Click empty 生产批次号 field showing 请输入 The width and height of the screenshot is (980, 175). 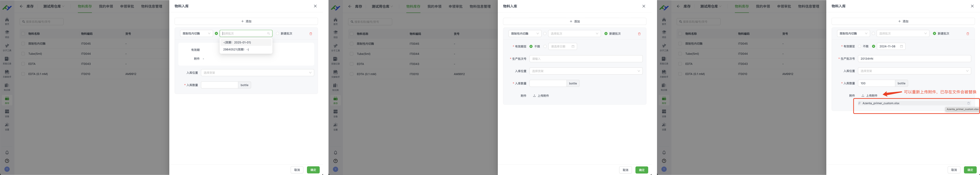586,59
